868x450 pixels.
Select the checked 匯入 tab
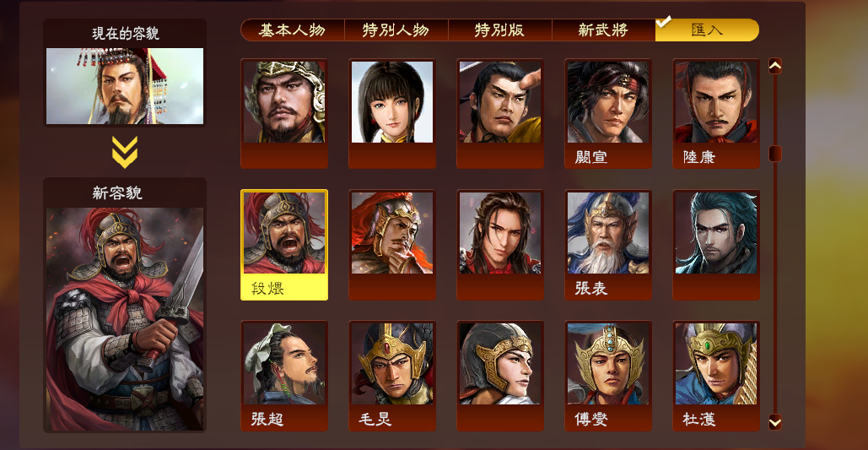point(707,30)
